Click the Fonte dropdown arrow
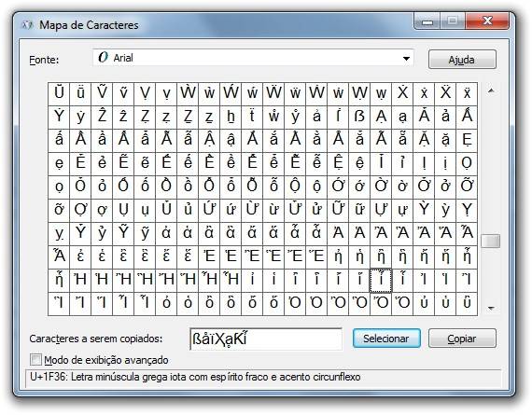This screenshot has width=532, height=415. tap(406, 59)
